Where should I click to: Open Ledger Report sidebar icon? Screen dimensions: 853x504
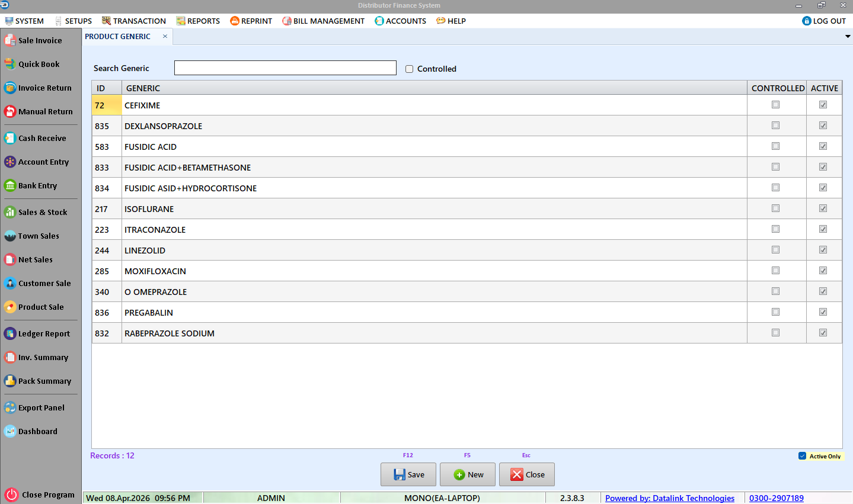(x=9, y=333)
